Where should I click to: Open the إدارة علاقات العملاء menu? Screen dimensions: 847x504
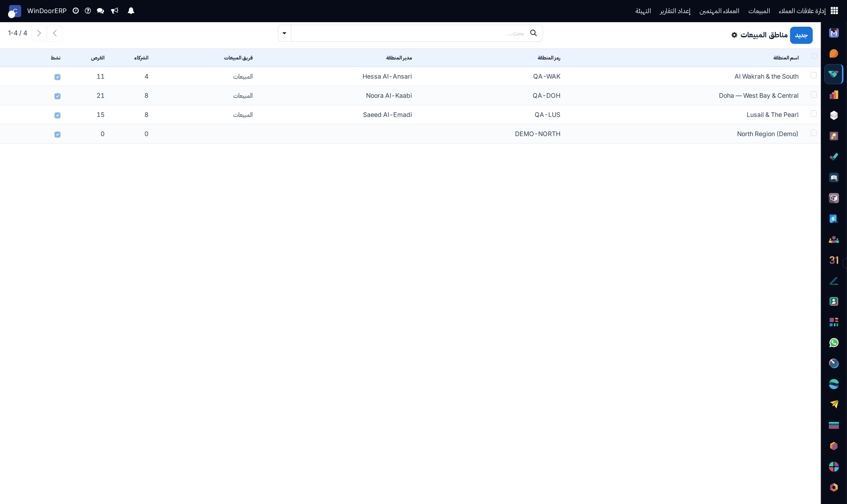pos(802,11)
